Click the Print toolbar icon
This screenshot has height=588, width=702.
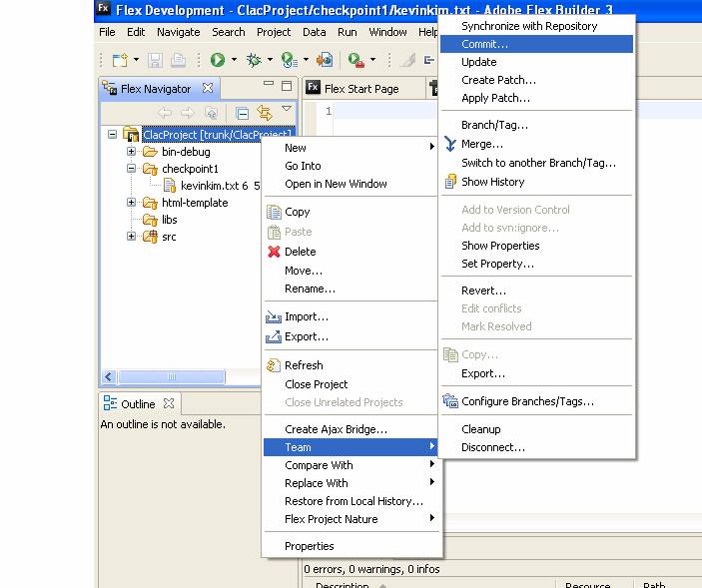tap(178, 60)
